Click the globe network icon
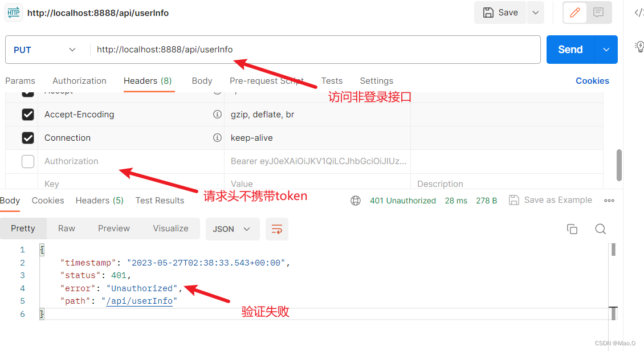Screen dimensions: 644x351 point(356,201)
